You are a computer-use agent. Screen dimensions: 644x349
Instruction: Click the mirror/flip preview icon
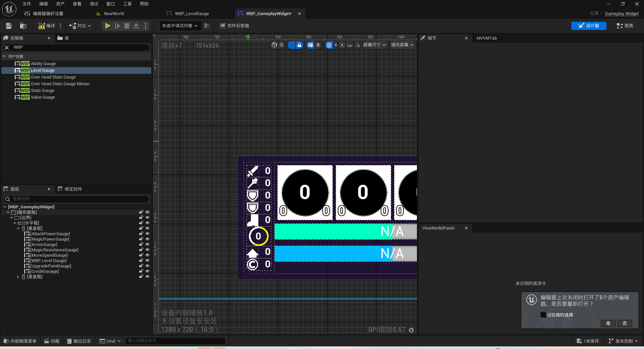click(x=358, y=45)
